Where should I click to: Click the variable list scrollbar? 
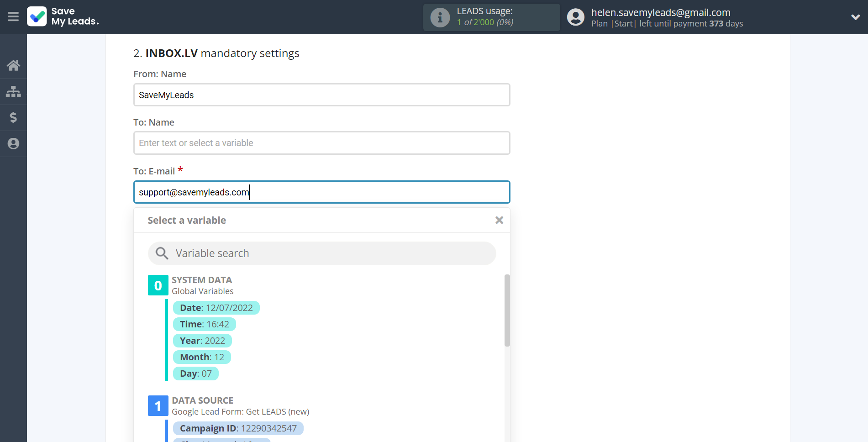[x=507, y=310]
